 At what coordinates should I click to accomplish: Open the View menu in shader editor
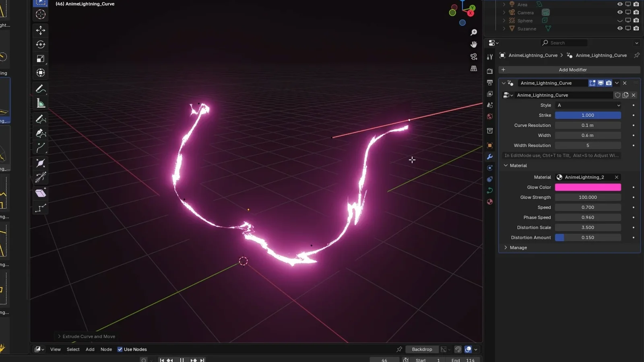55,349
